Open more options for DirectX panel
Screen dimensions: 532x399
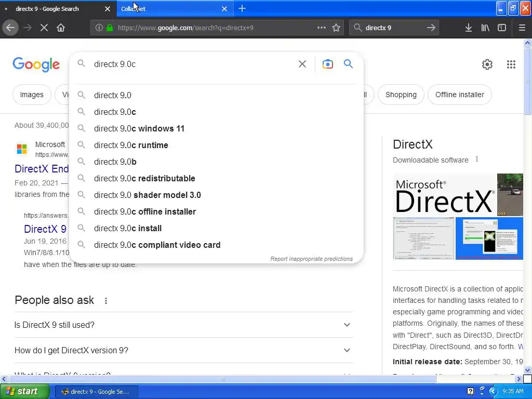tap(477, 159)
